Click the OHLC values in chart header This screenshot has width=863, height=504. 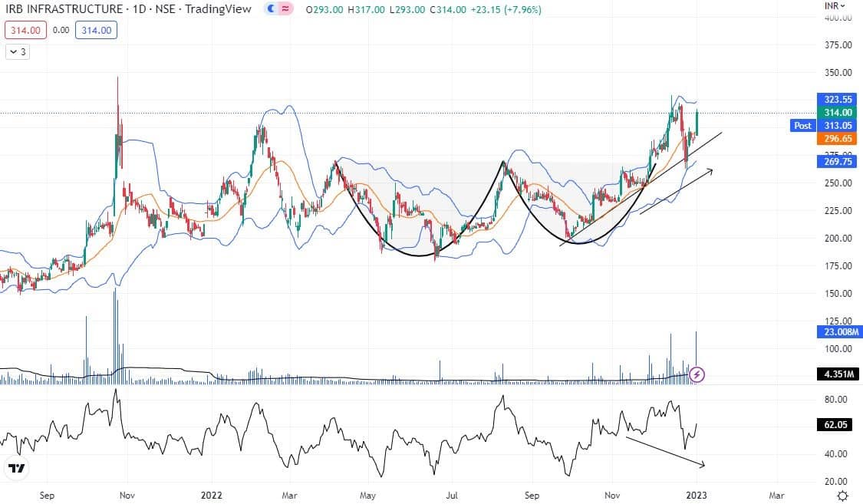[423, 10]
